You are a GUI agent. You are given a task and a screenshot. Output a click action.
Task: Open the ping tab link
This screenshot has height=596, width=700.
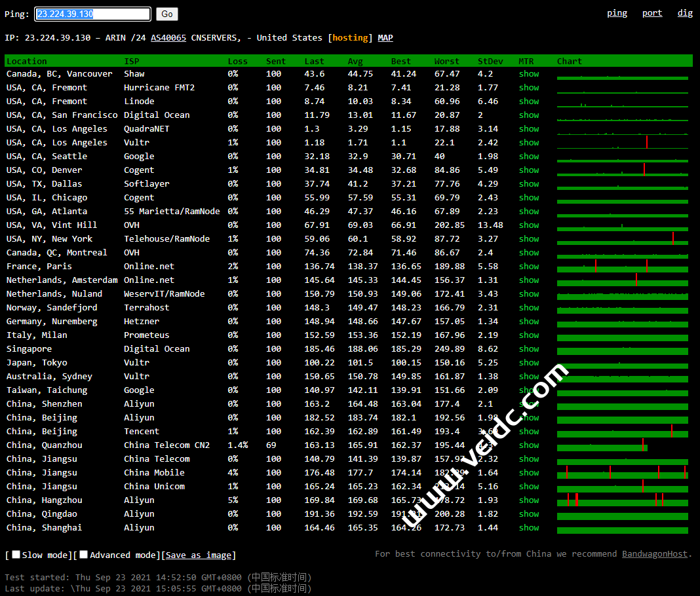click(617, 13)
